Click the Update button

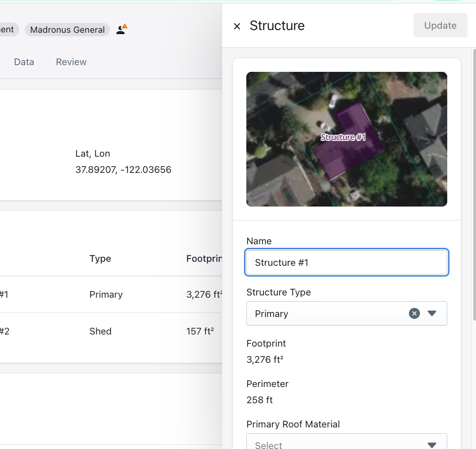440,25
